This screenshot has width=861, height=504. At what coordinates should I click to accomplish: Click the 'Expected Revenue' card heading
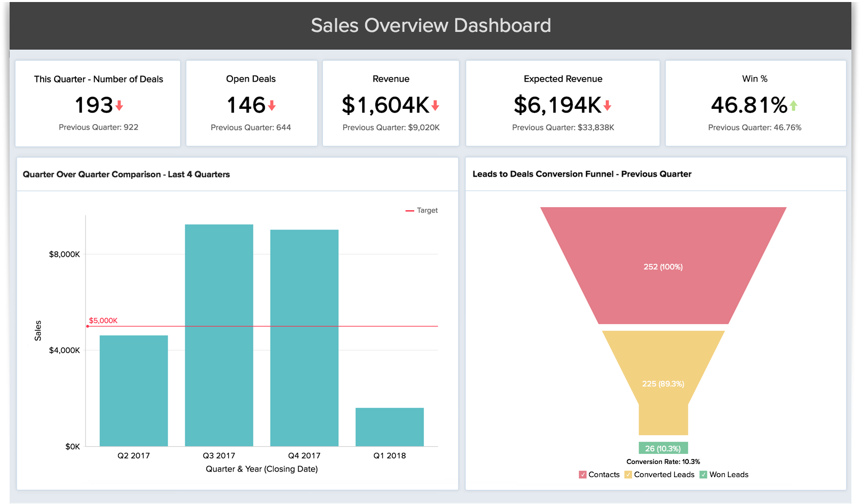click(x=563, y=79)
